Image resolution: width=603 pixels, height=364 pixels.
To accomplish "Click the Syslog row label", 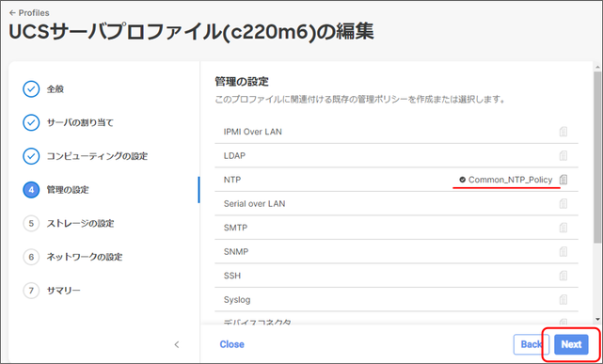I will click(237, 300).
